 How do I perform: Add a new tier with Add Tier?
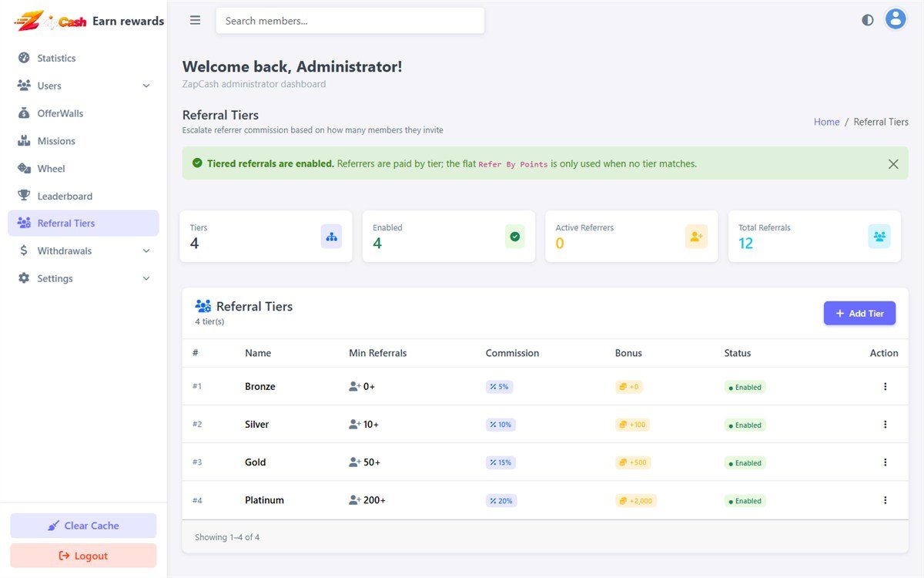[x=859, y=313]
